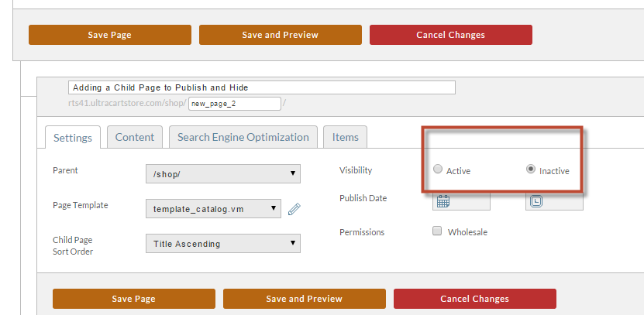Click the Parent label
The image size is (644, 315).
[x=65, y=170]
